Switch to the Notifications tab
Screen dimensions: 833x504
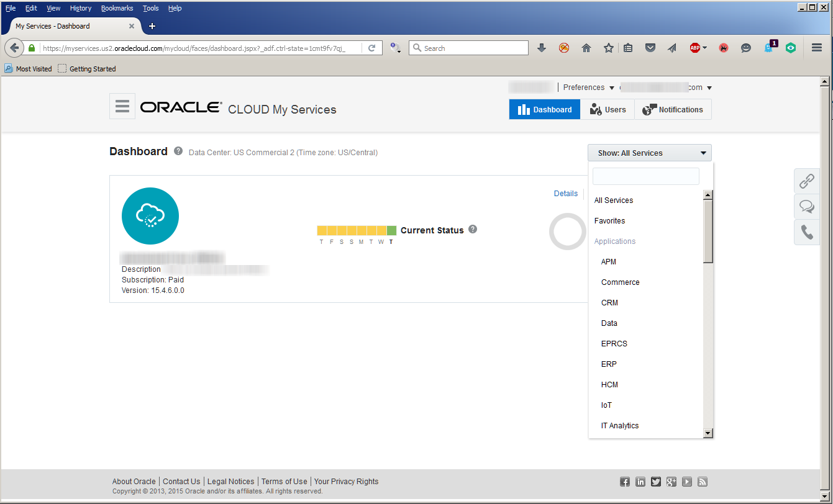[673, 109]
